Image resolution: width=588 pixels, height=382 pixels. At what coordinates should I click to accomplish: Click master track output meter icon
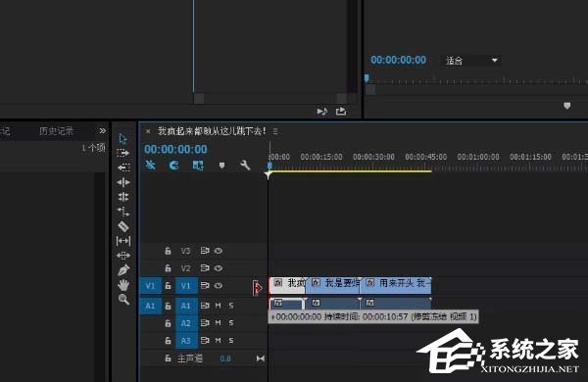tap(261, 358)
